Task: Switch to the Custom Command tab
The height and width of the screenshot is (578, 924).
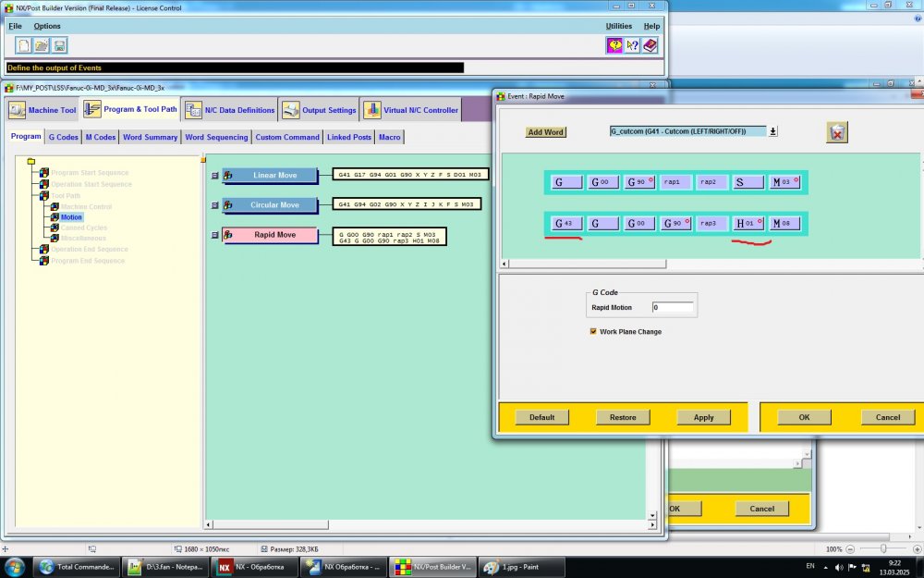Action: coord(287,137)
